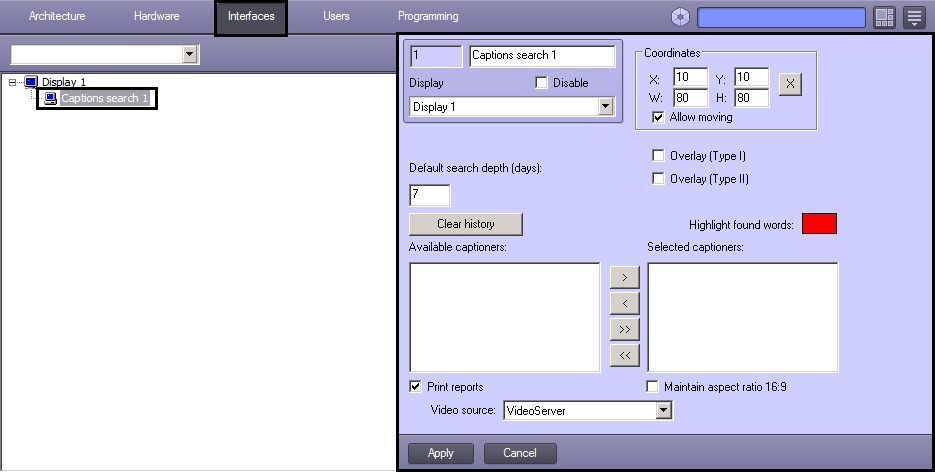Click the Captions search 1 name field
This screenshot has height=472, width=935.
(542, 56)
